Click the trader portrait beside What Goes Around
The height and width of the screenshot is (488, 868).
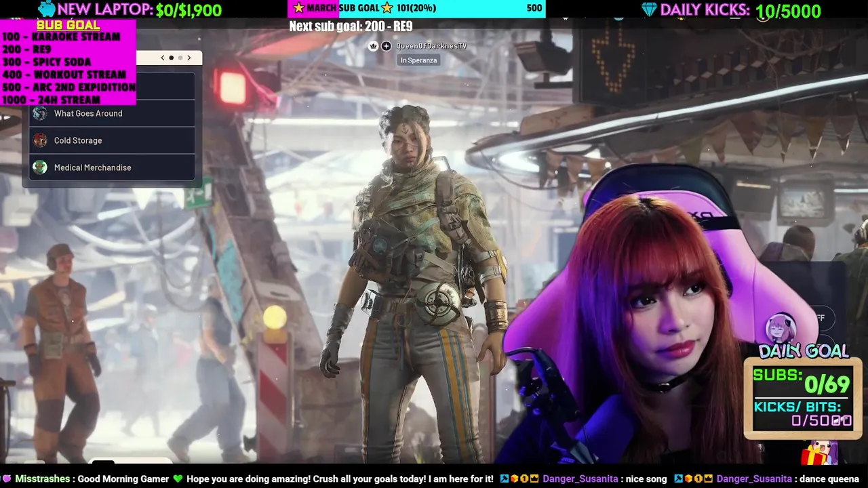click(40, 113)
